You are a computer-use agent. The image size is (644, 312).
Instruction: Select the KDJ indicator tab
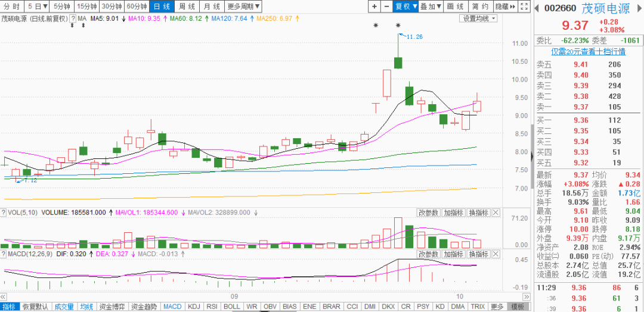click(x=194, y=307)
